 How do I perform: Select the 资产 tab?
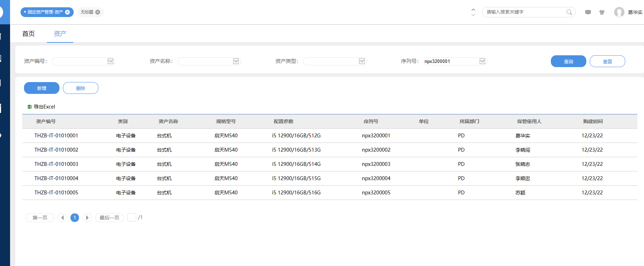click(60, 34)
